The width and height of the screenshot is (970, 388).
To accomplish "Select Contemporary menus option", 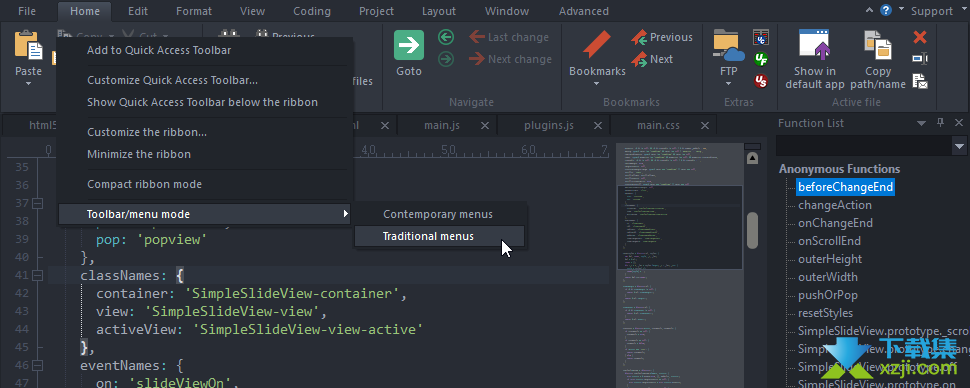I will (x=440, y=214).
